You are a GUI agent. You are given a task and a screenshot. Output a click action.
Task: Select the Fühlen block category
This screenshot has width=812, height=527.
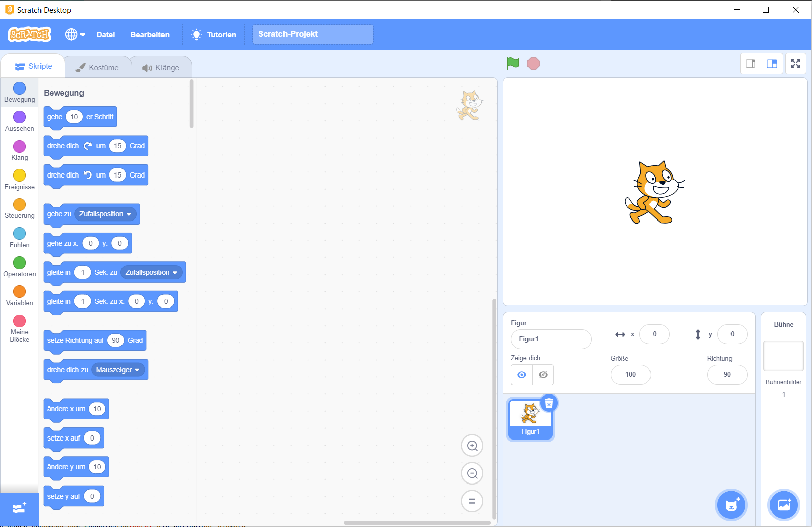[20, 238]
